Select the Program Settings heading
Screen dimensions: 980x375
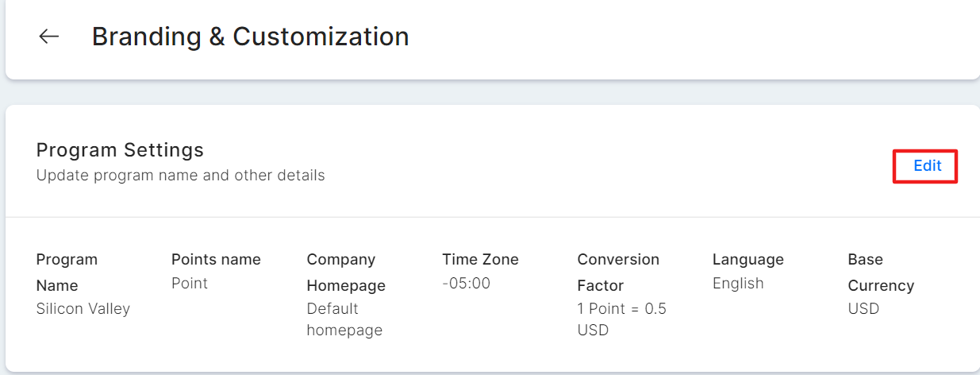[120, 150]
